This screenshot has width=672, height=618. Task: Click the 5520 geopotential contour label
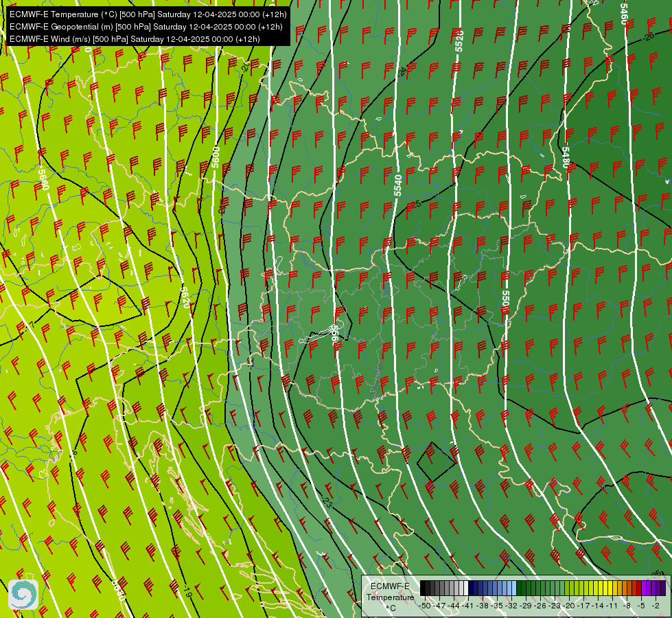[459, 41]
